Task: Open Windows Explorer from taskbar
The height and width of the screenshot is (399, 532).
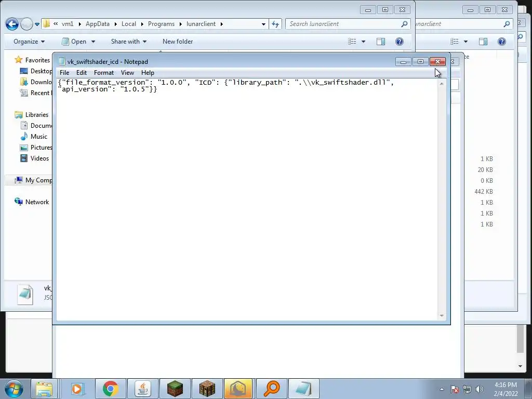Action: tap(45, 389)
